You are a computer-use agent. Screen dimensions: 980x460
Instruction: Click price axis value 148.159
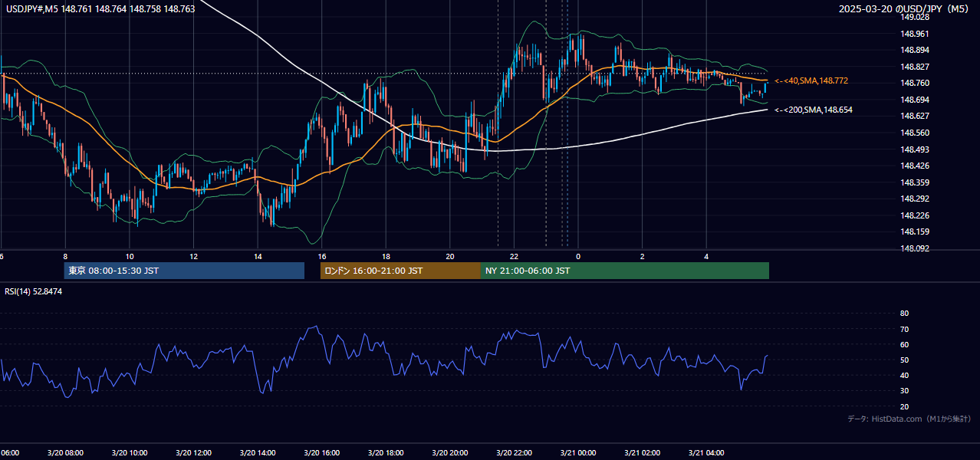click(x=914, y=232)
